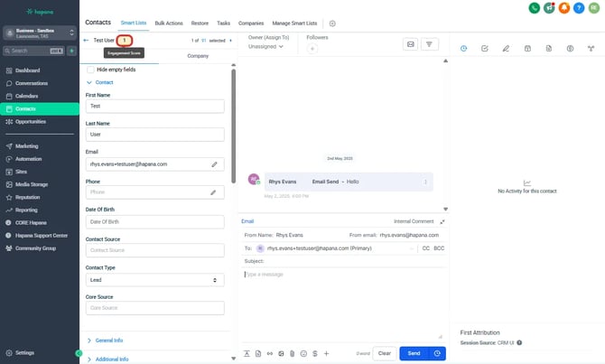This screenshot has height=364, width=605.
Task: Click the green phone dialer icon
Action: tap(535, 8)
